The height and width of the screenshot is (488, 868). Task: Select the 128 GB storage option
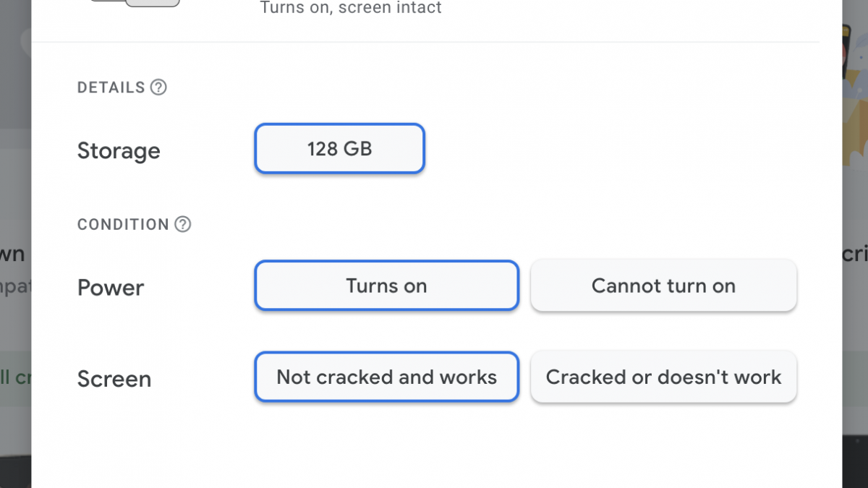pos(339,149)
